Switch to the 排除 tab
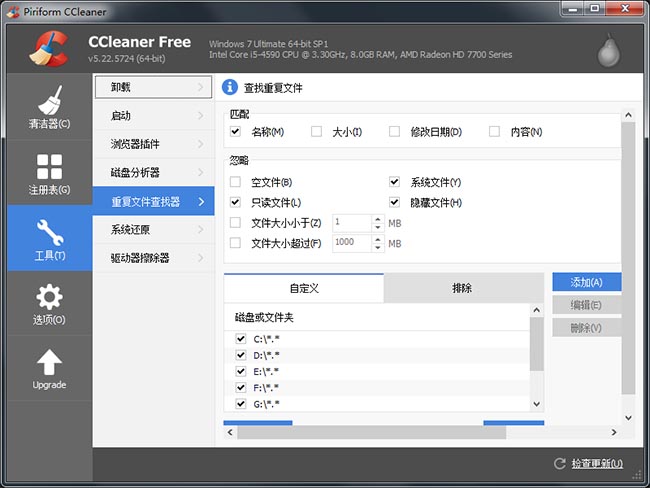 [463, 288]
